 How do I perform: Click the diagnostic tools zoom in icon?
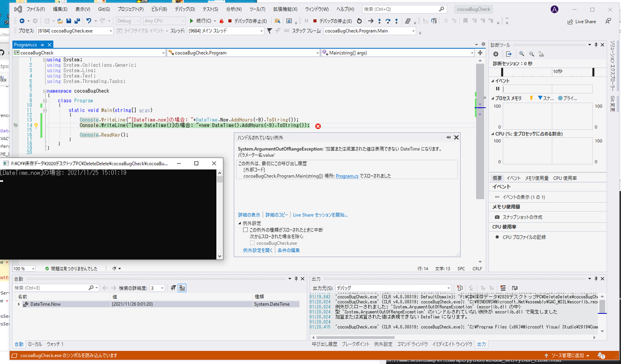point(522,54)
